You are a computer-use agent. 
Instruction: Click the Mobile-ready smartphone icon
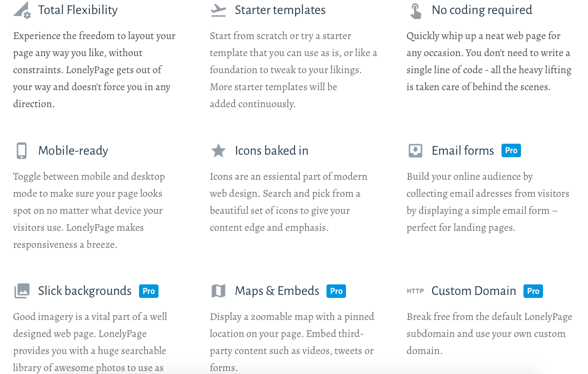pos(21,151)
